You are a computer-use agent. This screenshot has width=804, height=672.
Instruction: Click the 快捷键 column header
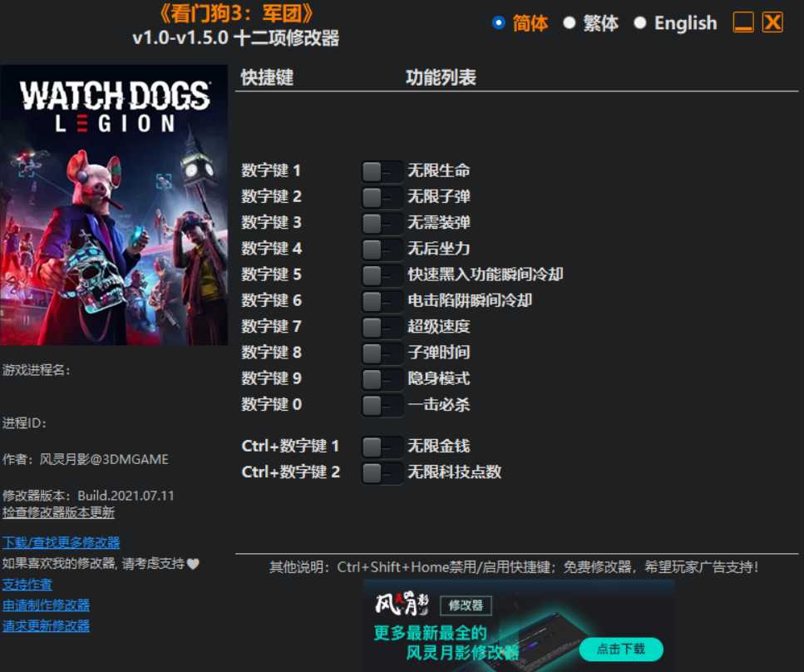coord(267,77)
